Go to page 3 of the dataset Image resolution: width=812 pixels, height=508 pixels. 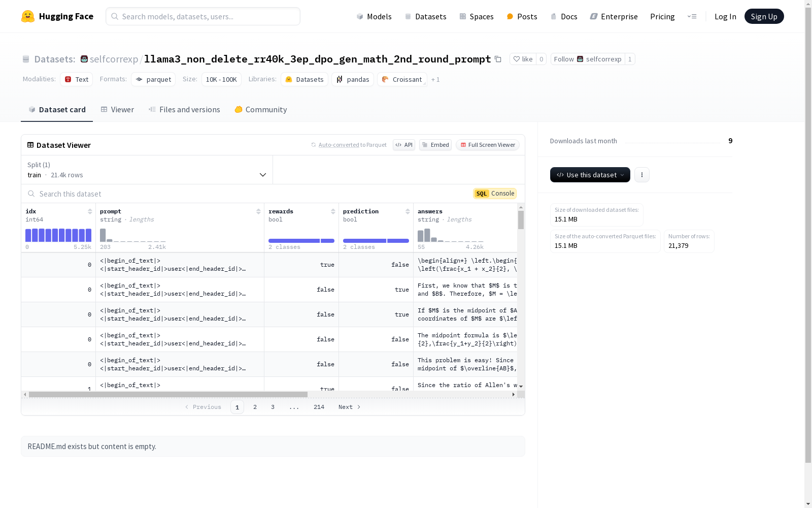click(x=273, y=407)
